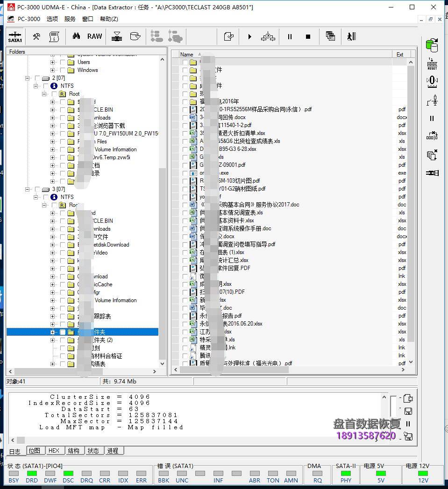Click the binoculars search icon
Screen dimensions: 448x489
pyautogui.click(x=76, y=36)
